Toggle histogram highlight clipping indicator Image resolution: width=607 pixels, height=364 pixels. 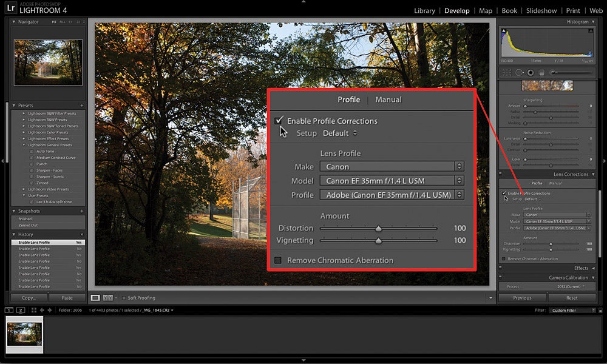pos(591,30)
